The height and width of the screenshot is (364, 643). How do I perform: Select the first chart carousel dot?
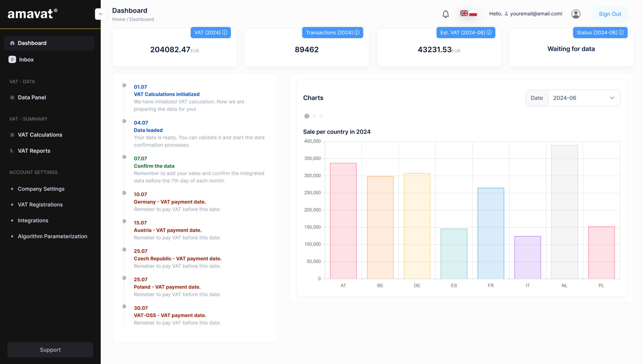tap(307, 116)
